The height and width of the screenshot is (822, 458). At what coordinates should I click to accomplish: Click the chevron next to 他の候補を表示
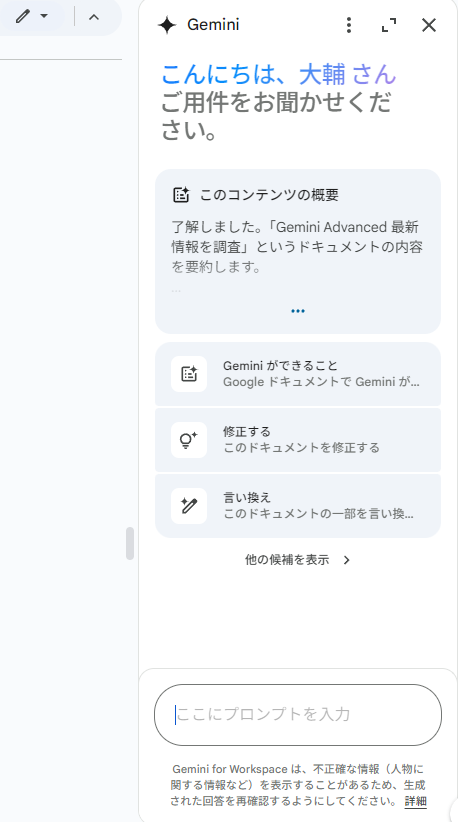[x=346, y=560]
